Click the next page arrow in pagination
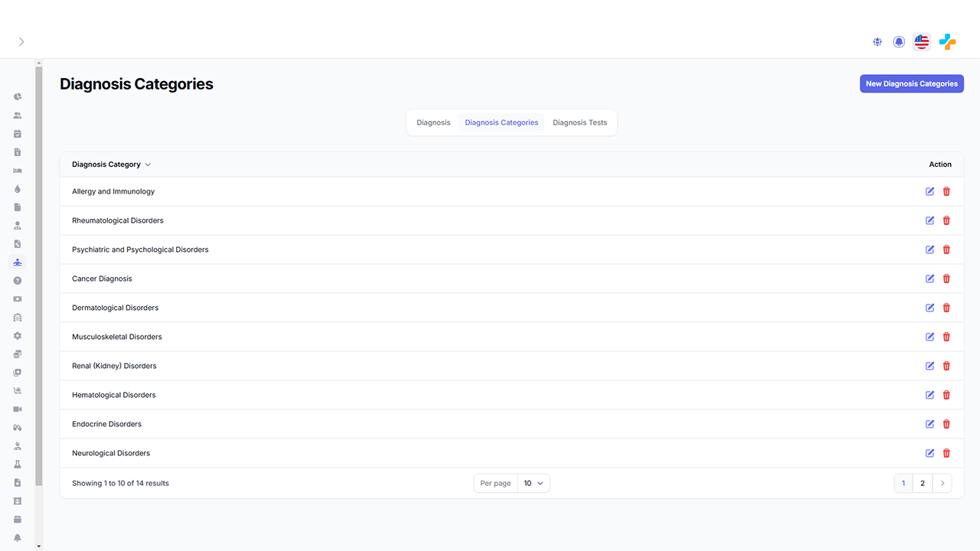 [942, 484]
